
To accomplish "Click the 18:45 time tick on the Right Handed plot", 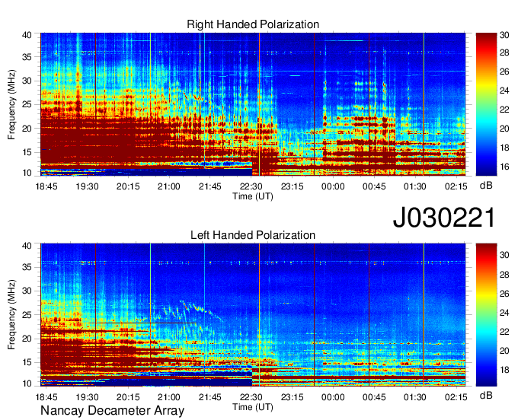I will [46, 186].
